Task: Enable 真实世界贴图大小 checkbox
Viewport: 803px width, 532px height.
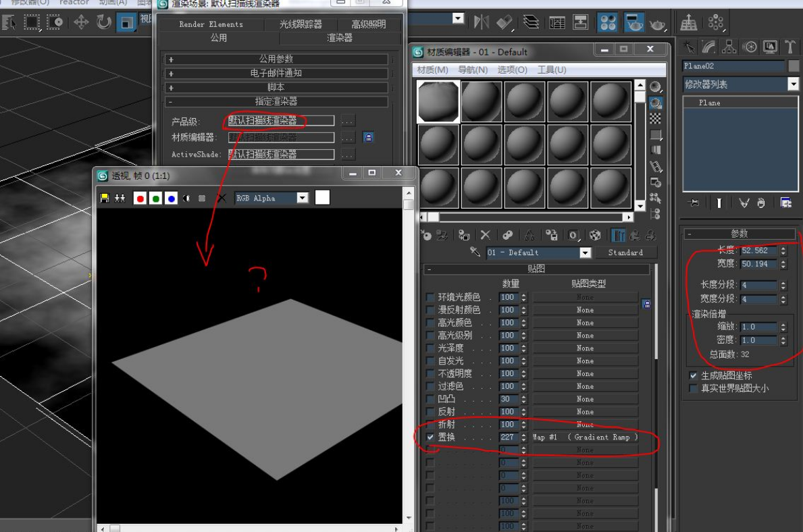Action: pos(694,389)
